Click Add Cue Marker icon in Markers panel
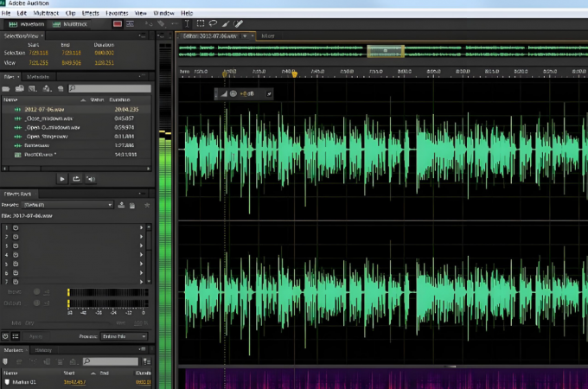The width and height of the screenshot is (588, 389). (x=5, y=361)
